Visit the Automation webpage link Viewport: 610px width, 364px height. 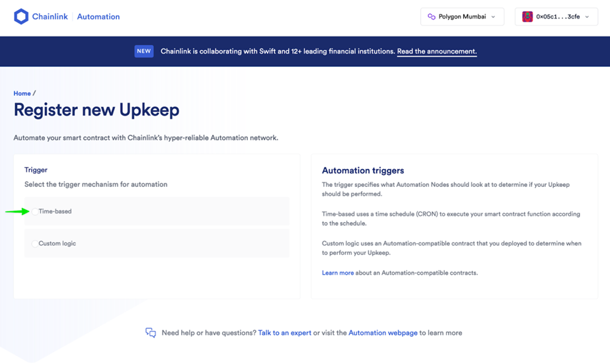(x=383, y=333)
